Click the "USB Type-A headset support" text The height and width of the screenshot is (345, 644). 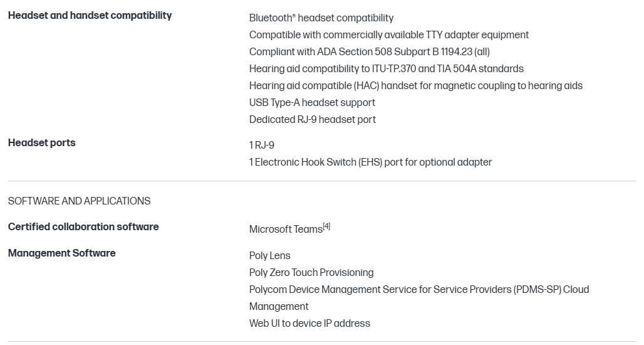pos(312,103)
